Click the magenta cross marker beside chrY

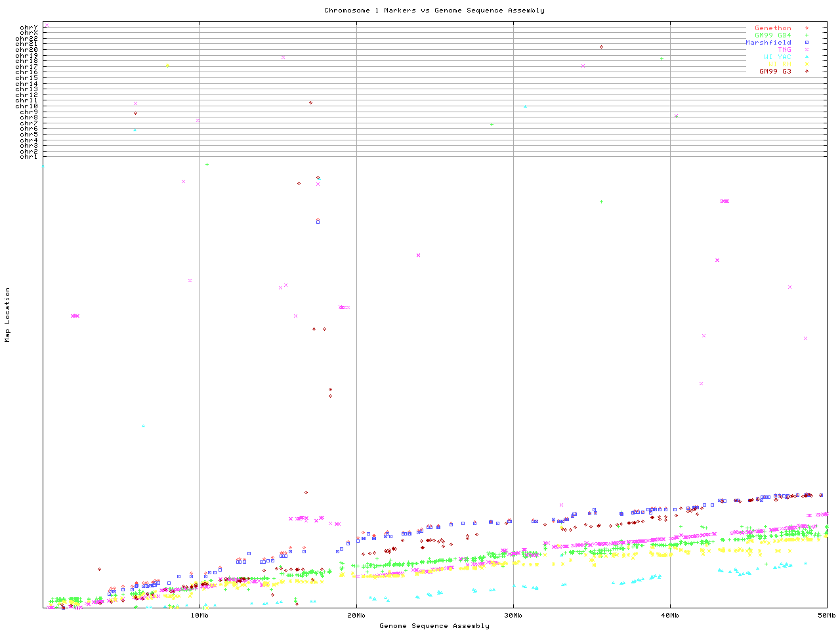[x=47, y=25]
